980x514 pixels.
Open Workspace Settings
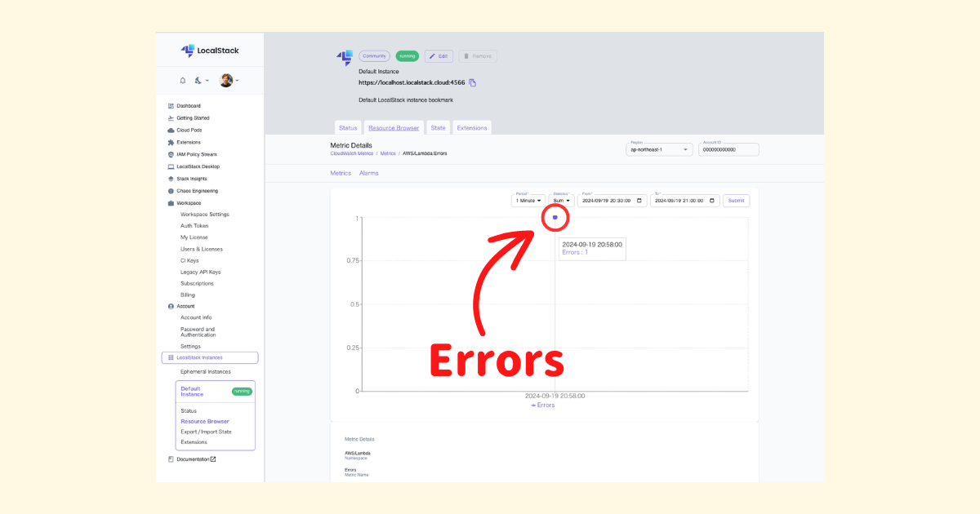(205, 215)
